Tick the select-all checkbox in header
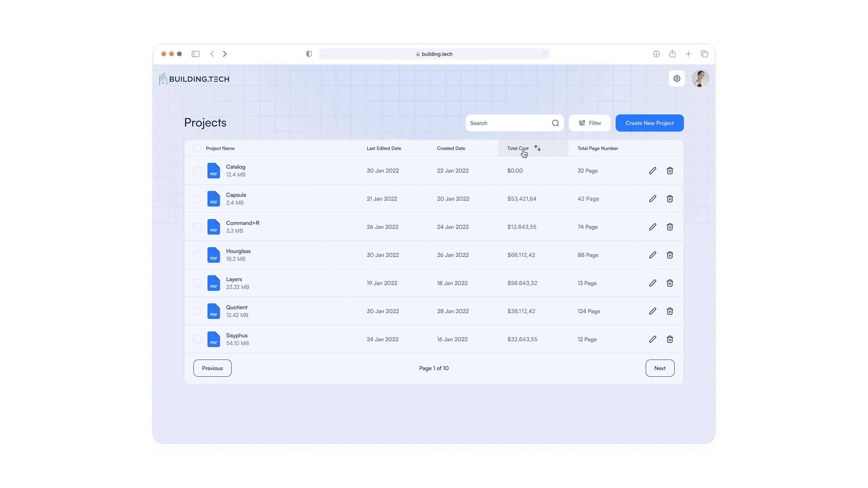This screenshot has height=488, width=868. click(x=197, y=148)
